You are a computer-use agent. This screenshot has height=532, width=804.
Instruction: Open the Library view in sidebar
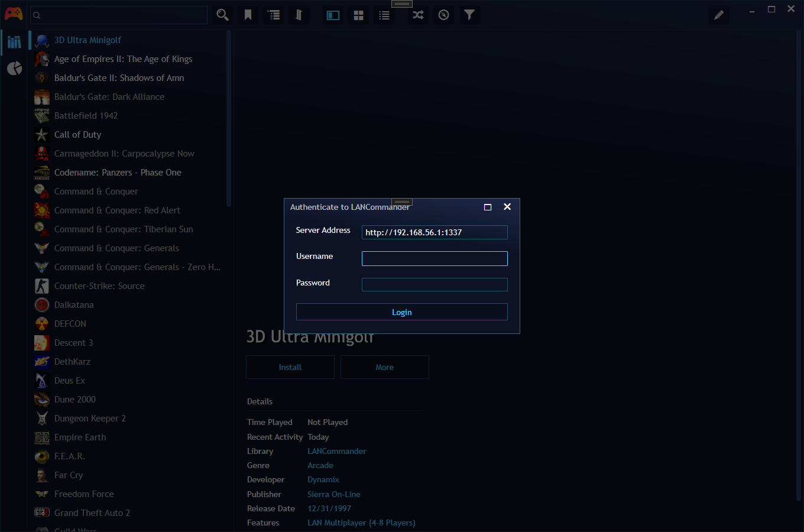tap(14, 42)
